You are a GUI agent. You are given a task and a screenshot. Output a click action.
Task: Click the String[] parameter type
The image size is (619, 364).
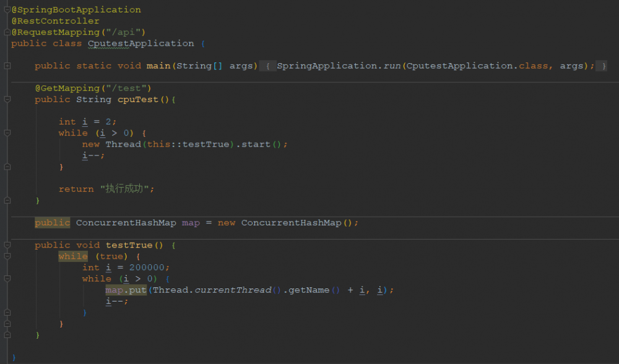(x=199, y=66)
